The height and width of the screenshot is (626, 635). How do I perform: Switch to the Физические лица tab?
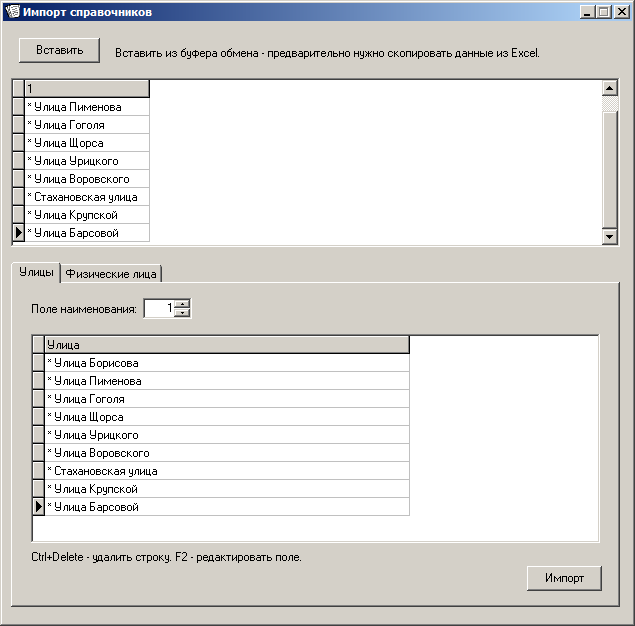pos(111,274)
